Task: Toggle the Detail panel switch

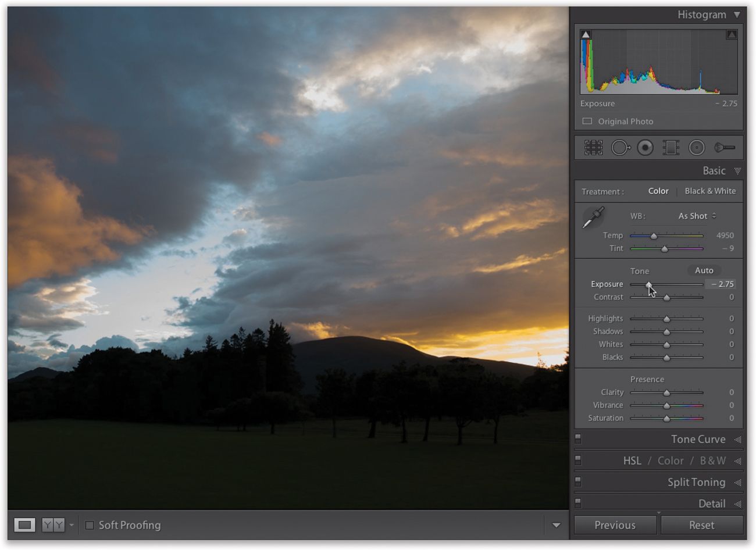Action: coord(578,502)
